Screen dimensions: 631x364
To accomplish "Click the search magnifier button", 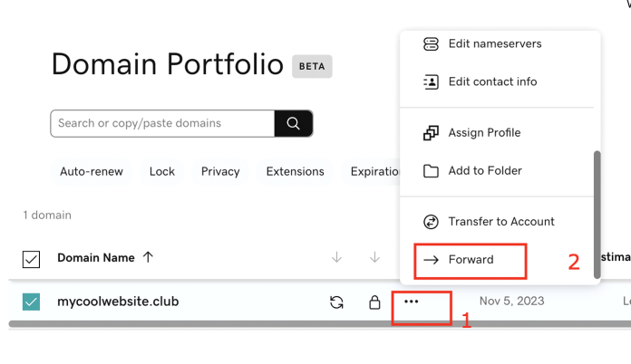I will 293,123.
